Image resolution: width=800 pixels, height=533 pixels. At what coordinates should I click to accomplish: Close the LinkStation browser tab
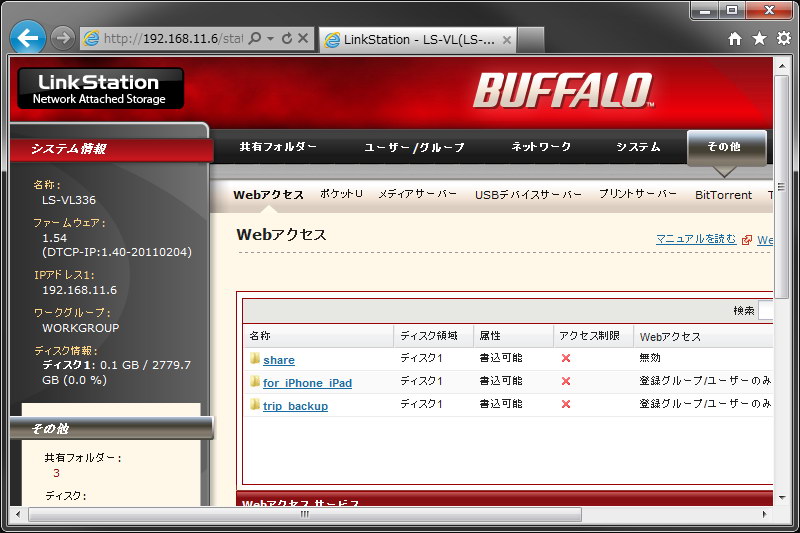[x=507, y=40]
